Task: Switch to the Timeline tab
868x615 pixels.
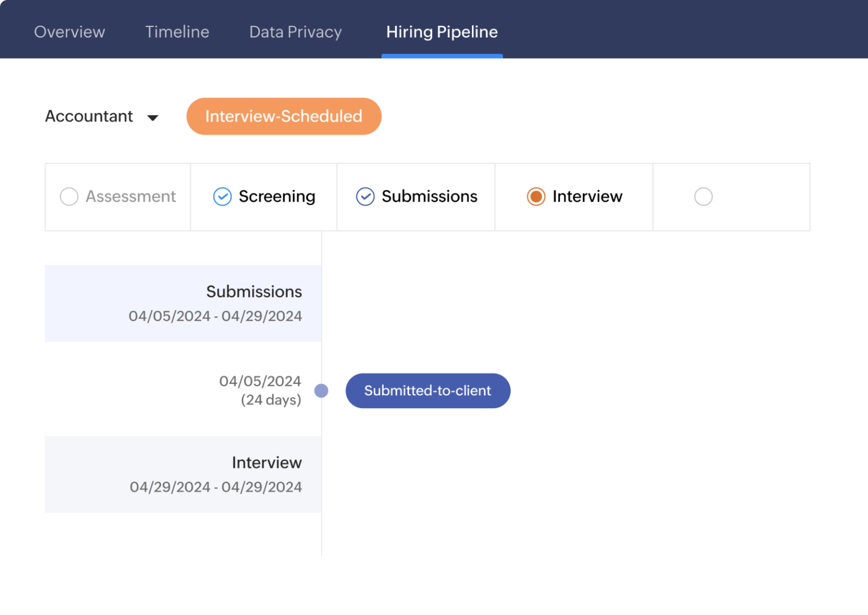Action: point(177,32)
